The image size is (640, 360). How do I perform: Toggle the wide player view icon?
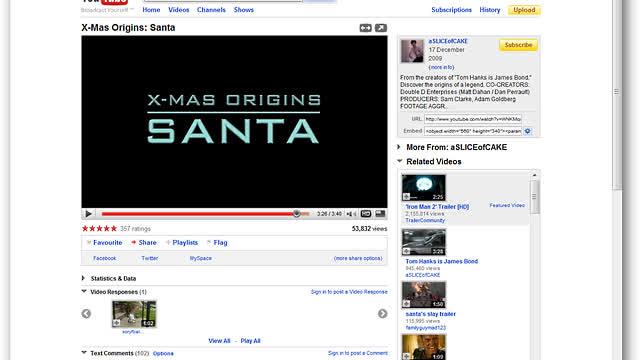click(365, 28)
